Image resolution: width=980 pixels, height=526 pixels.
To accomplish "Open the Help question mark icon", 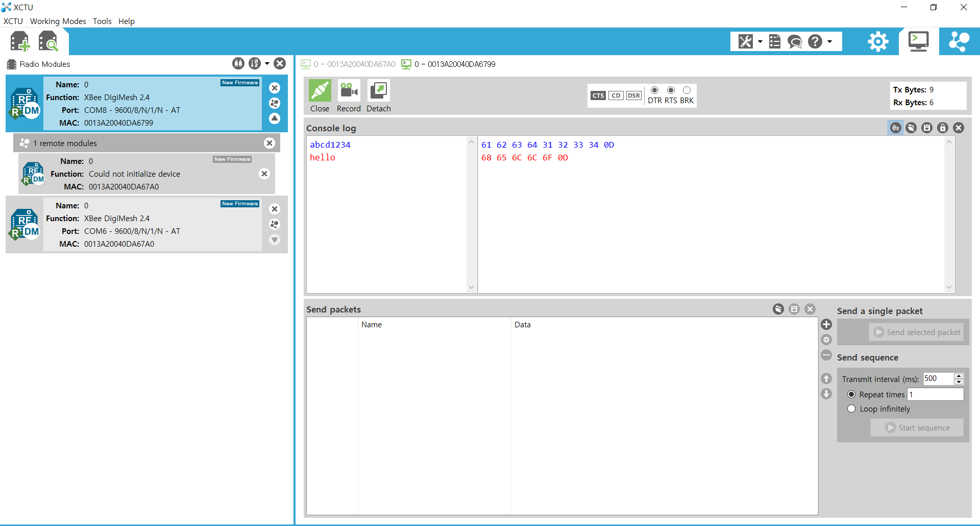I will coord(815,41).
